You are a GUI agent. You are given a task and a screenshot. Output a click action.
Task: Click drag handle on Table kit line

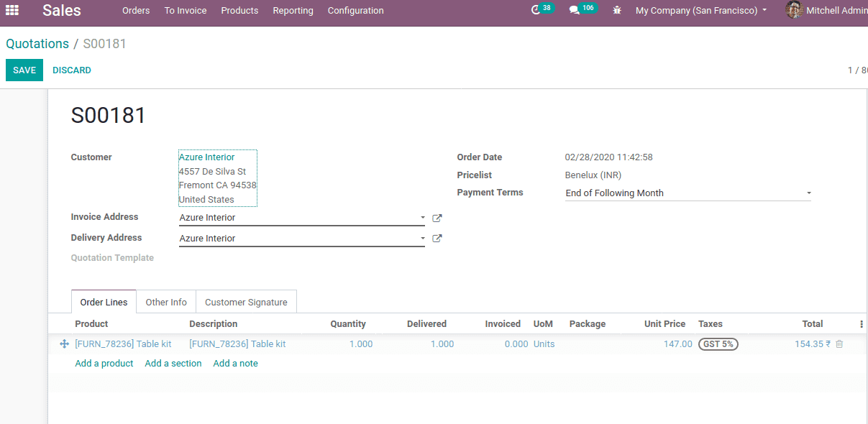[64, 344]
